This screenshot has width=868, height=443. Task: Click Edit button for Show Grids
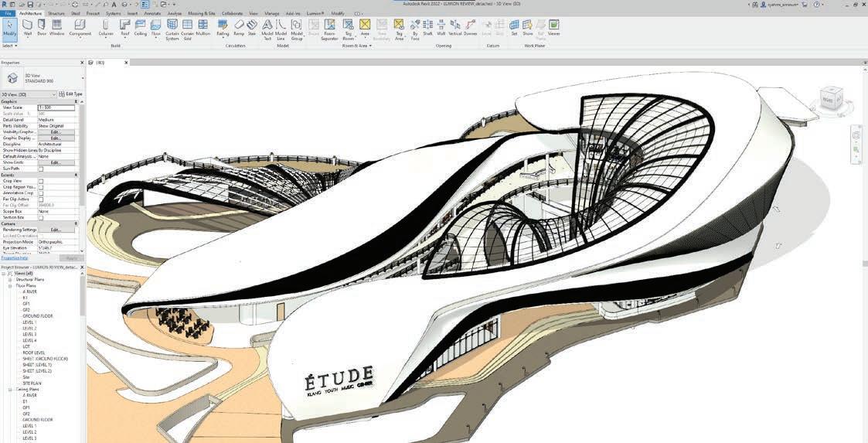pyautogui.click(x=56, y=163)
